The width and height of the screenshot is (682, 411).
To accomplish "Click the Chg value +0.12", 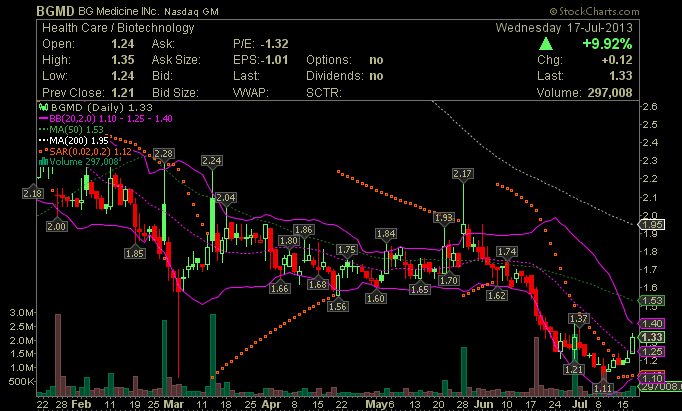I will pos(617,60).
